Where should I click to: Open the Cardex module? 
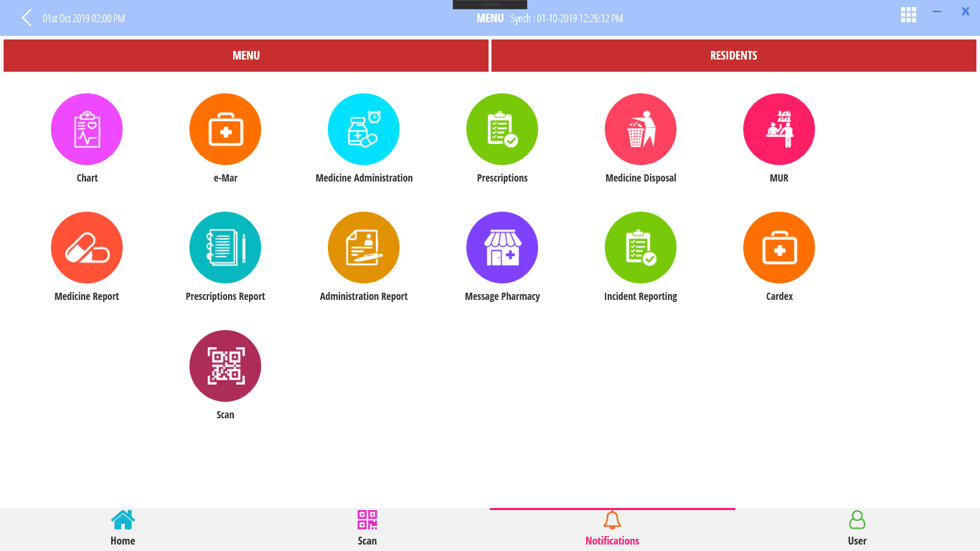pos(779,248)
